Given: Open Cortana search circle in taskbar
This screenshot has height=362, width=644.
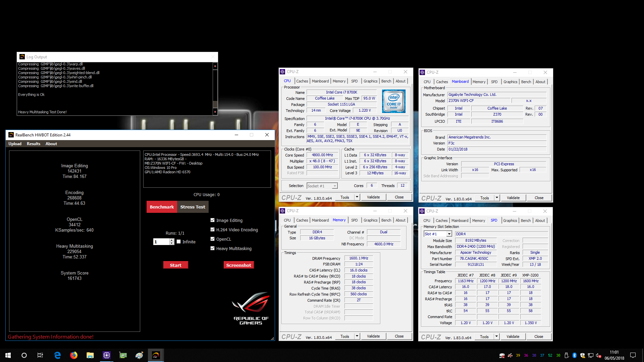Looking at the screenshot, I should coord(24,355).
